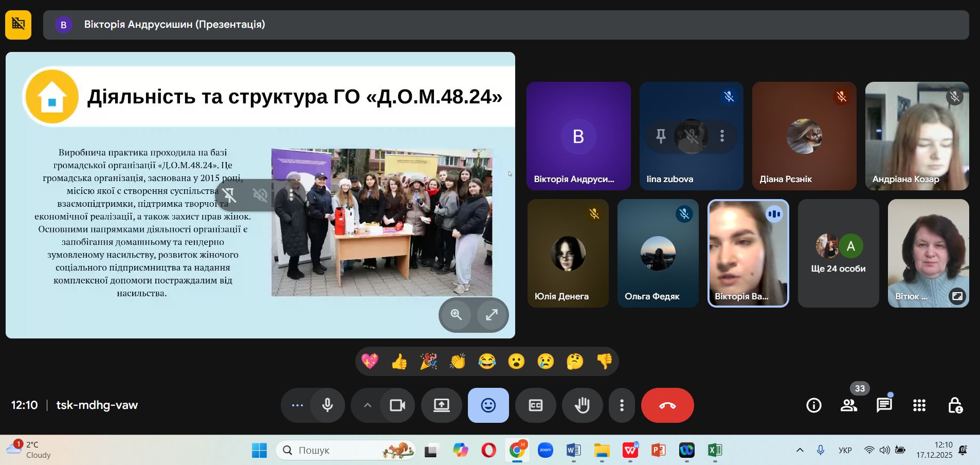This screenshot has width=980, height=465.
Task: Show the participants list
Action: click(x=848, y=405)
